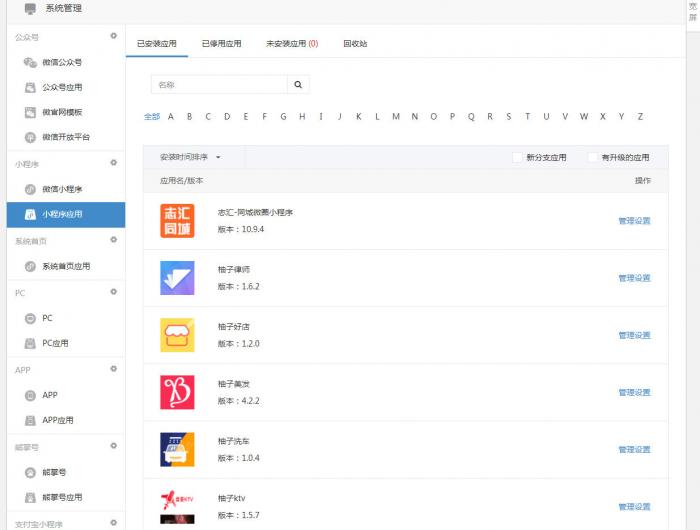Viewport: 700px width, 530px height.
Task: Open 微信开放平台 sidebar entry
Action: (65, 137)
